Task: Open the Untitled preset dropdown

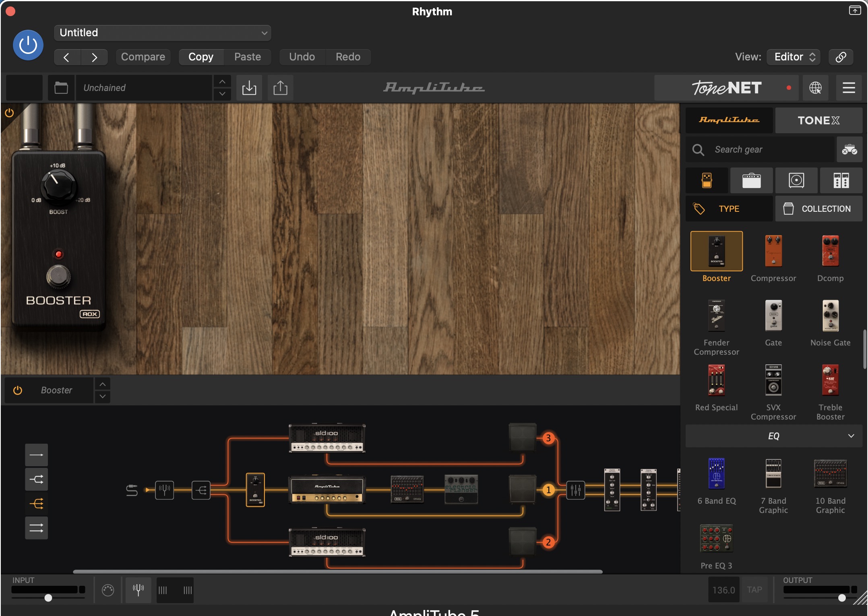Action: tap(162, 33)
